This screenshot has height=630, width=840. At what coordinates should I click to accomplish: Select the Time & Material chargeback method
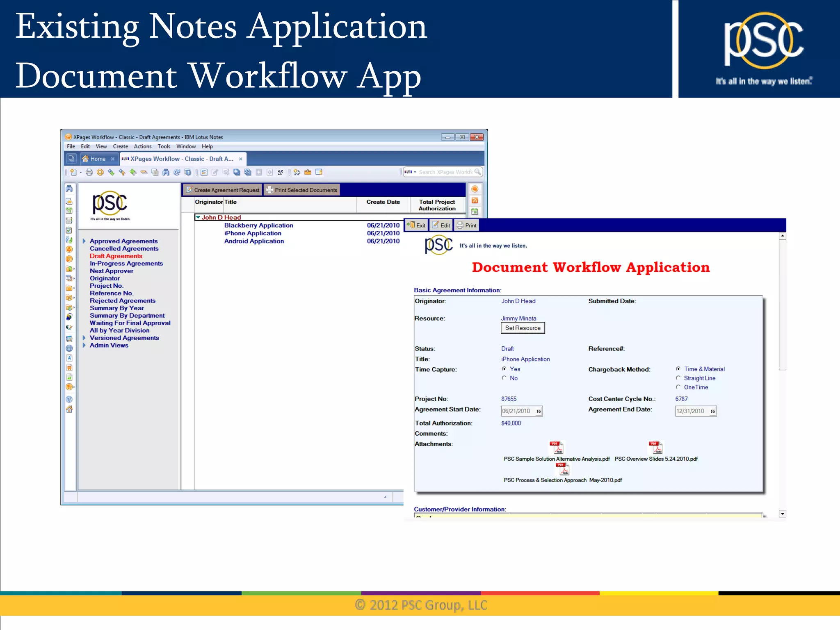[x=678, y=369]
